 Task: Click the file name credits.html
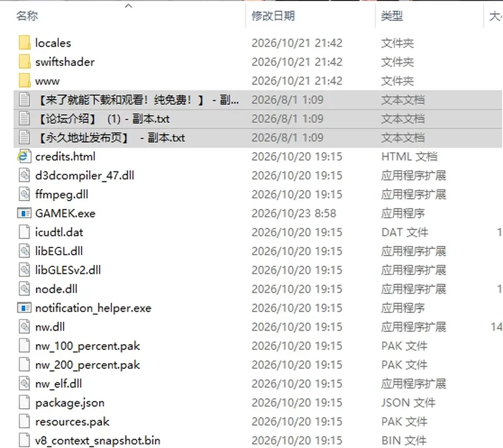tap(65, 156)
